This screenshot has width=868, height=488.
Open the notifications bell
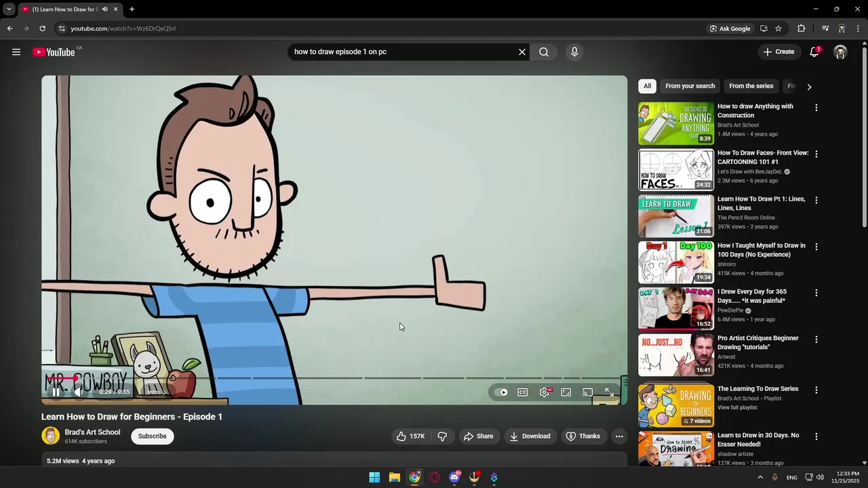[x=815, y=52]
